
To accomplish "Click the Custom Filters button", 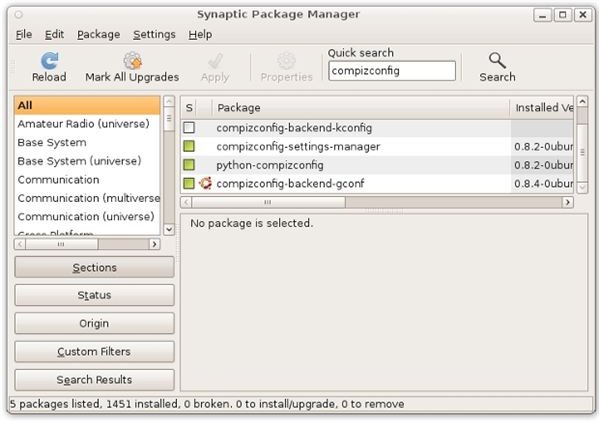I will click(94, 351).
